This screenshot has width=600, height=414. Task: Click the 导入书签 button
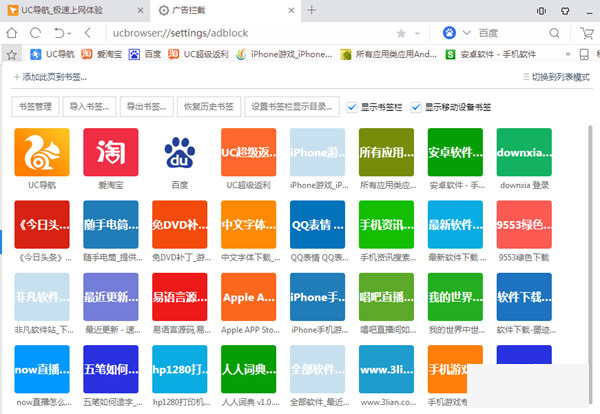[89, 107]
